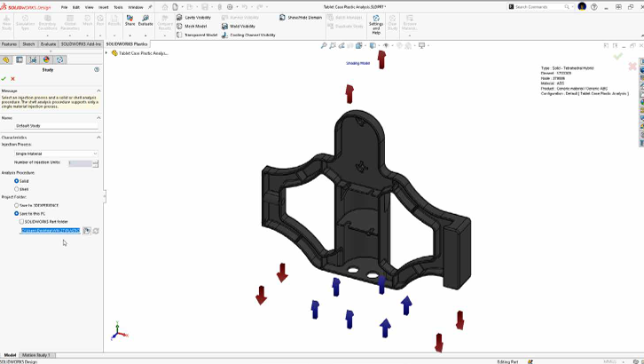This screenshot has width=644, height=364.
Task: Collapse the Name section
Action: [x=98, y=118]
